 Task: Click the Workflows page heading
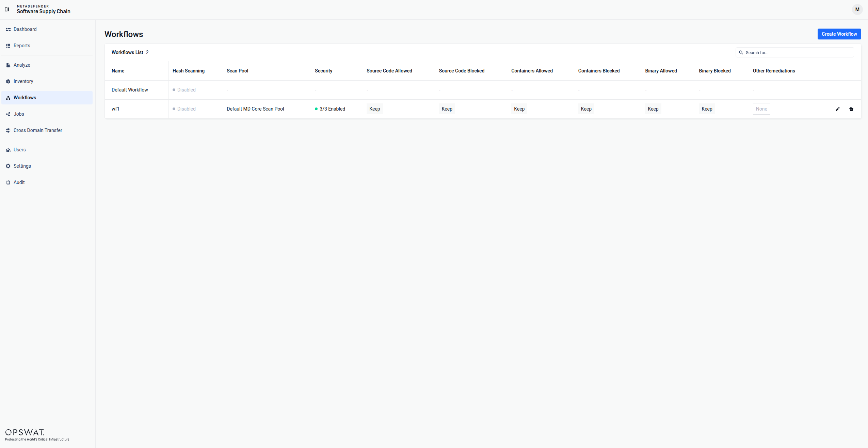(124, 34)
